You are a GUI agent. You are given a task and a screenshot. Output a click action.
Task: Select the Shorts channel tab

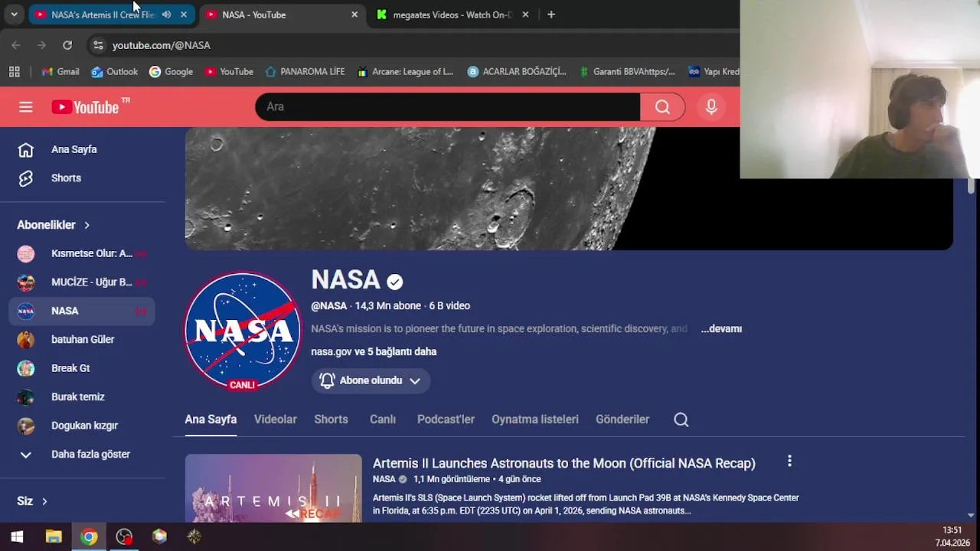click(x=331, y=419)
